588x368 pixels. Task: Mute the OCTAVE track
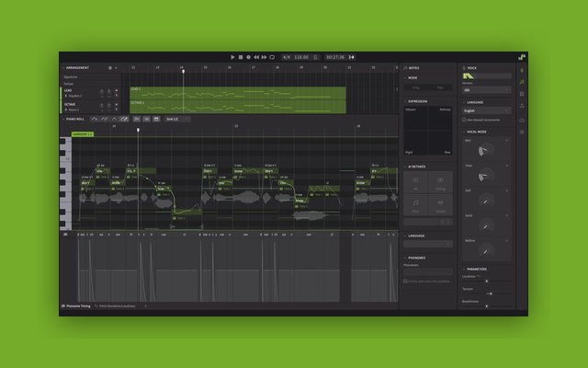point(117,104)
